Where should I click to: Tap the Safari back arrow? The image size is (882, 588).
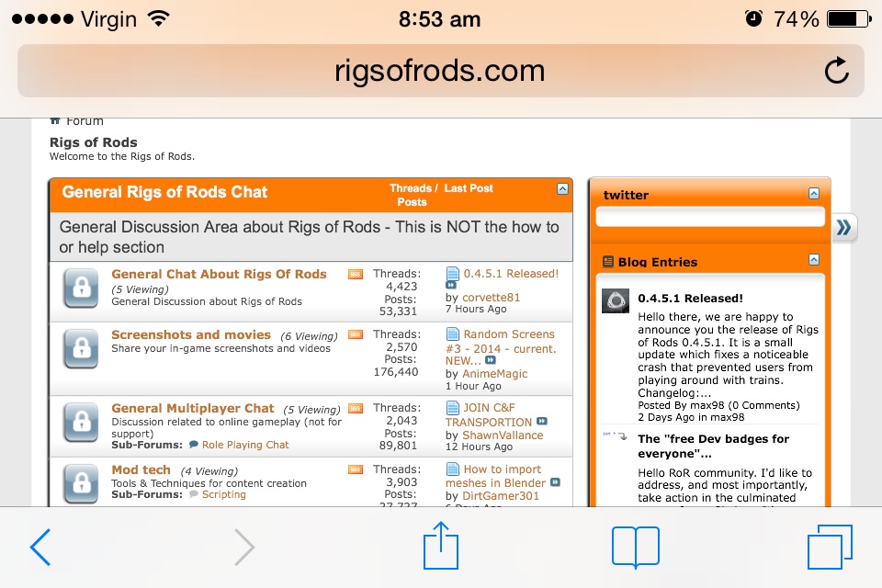[40, 547]
